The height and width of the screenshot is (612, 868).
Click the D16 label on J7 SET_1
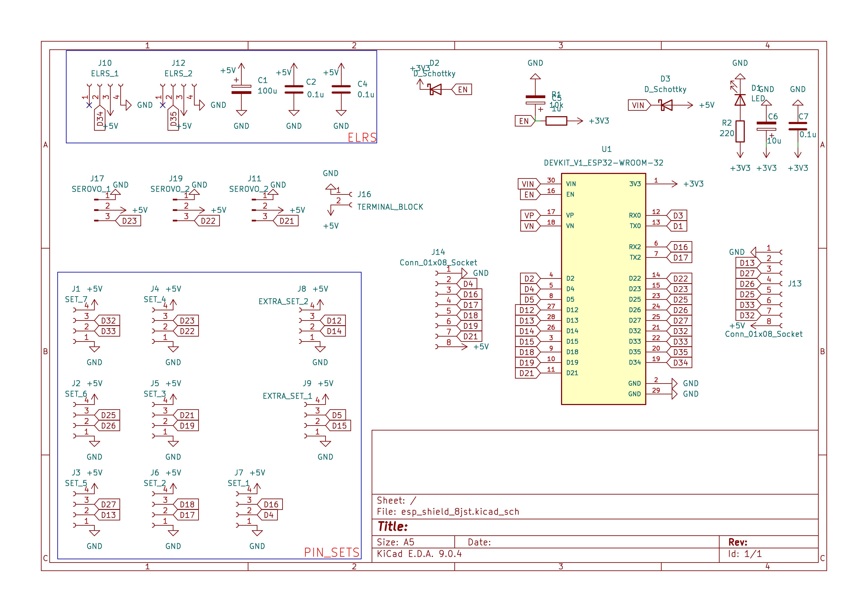click(x=270, y=505)
